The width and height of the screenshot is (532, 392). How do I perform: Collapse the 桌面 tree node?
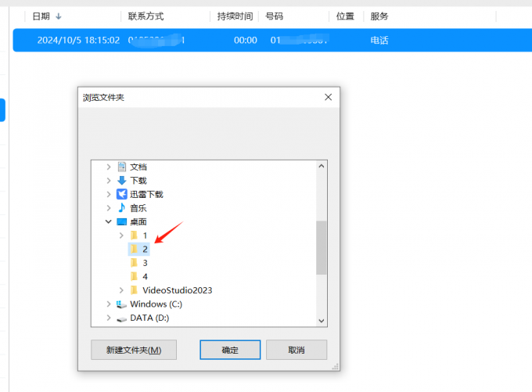coord(108,221)
